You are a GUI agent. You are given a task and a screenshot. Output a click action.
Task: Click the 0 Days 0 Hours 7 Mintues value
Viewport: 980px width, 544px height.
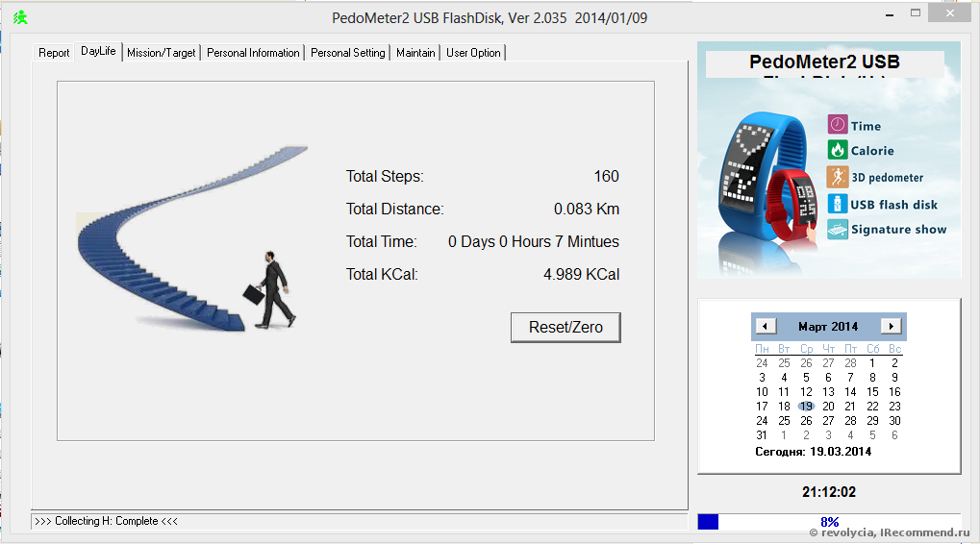coord(533,241)
